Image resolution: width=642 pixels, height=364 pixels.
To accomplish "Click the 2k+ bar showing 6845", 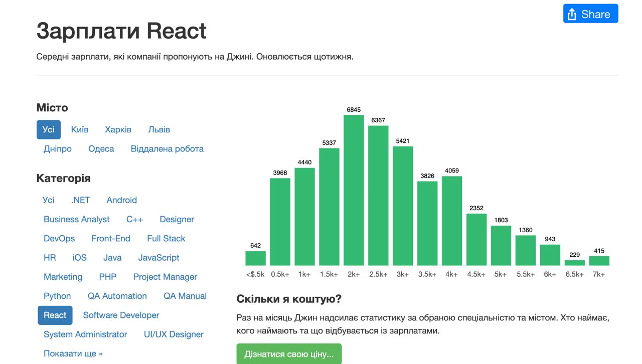I will pos(354,190).
